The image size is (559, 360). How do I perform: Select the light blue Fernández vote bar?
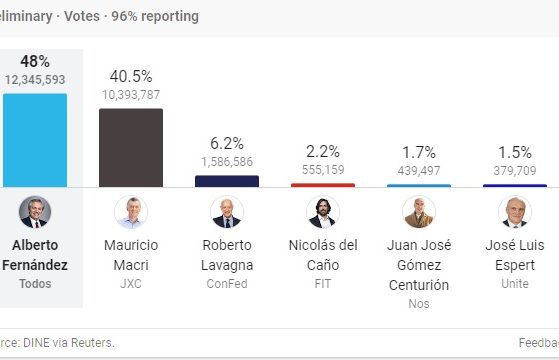[35, 140]
